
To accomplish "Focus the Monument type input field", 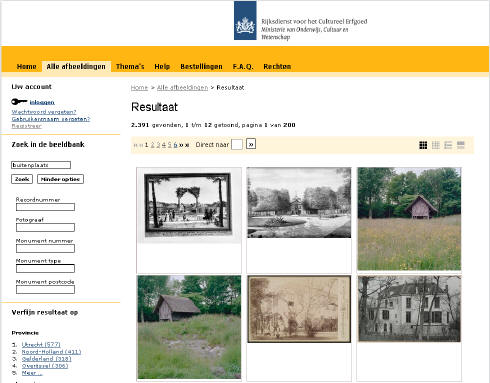I will point(45,268).
